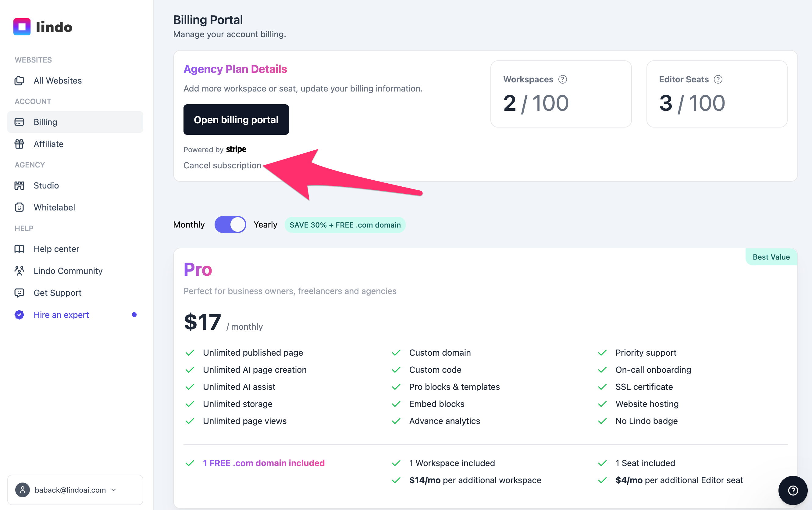
Task: Click the Open billing portal button
Action: (x=236, y=119)
